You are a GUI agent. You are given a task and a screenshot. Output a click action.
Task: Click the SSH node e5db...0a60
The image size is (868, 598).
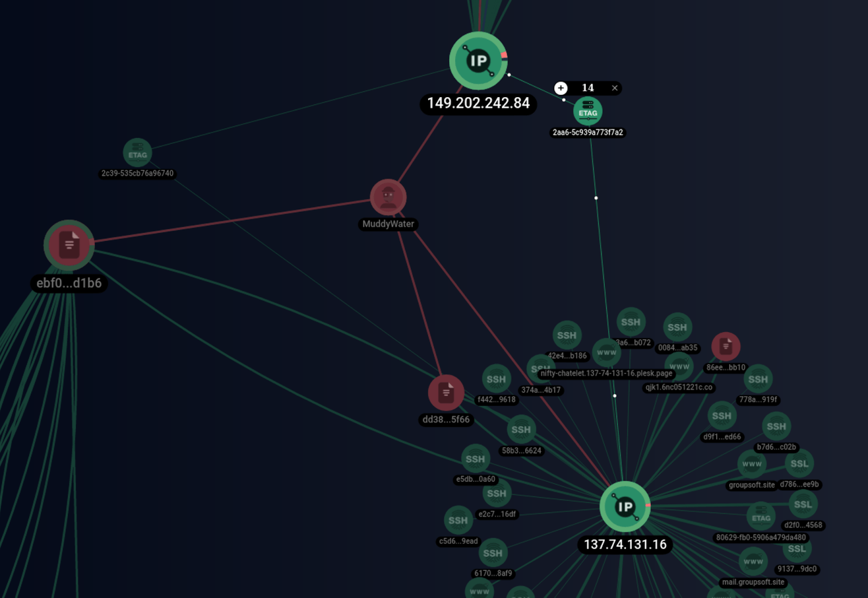pyautogui.click(x=475, y=459)
